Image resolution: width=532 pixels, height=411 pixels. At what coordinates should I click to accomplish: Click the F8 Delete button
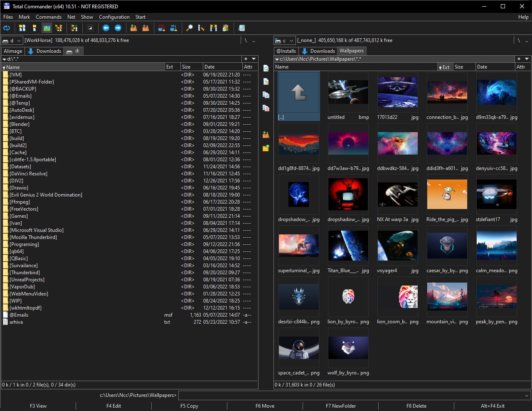click(416, 406)
